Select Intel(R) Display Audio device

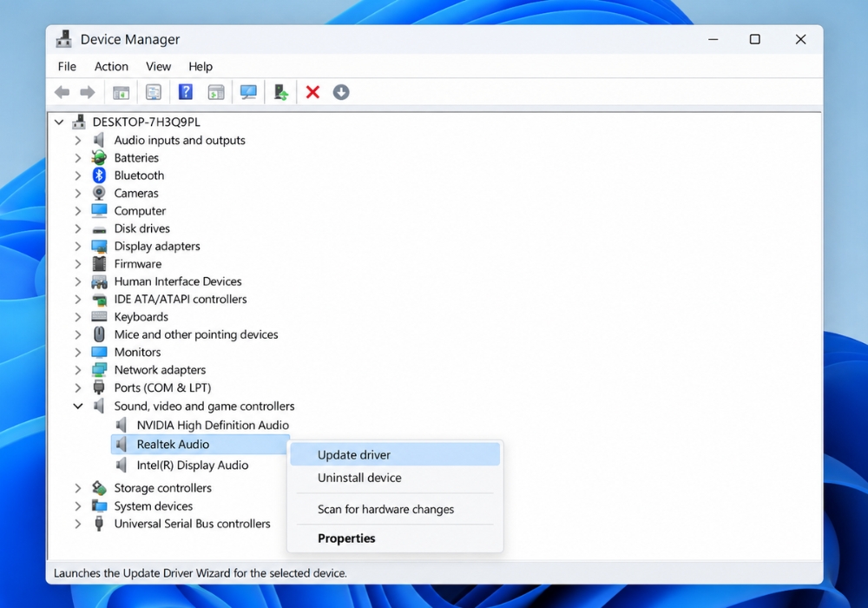(192, 466)
